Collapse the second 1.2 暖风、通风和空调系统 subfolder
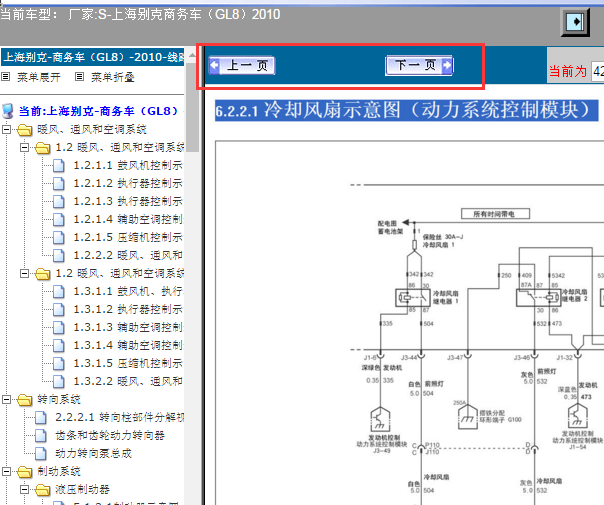The height and width of the screenshot is (505, 604). (25, 273)
